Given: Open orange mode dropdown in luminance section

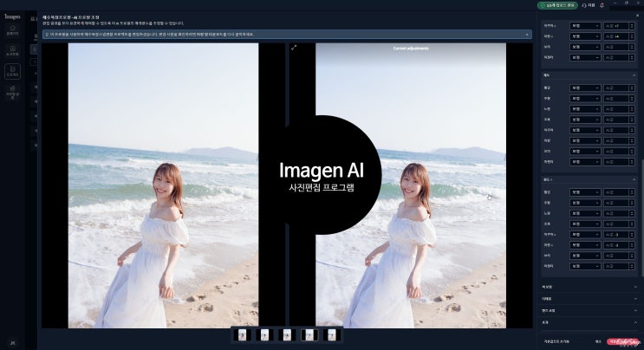Looking at the screenshot, I should point(585,203).
